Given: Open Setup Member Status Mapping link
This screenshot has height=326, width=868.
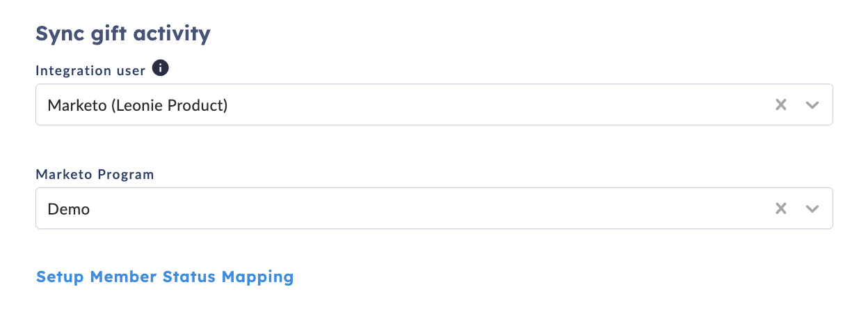Looking at the screenshot, I should [165, 277].
